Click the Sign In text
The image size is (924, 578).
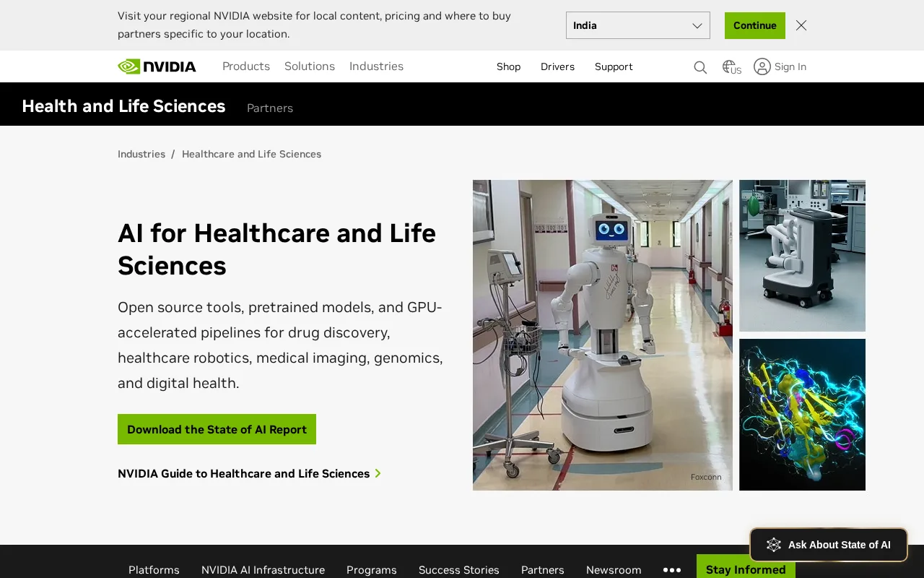click(790, 66)
